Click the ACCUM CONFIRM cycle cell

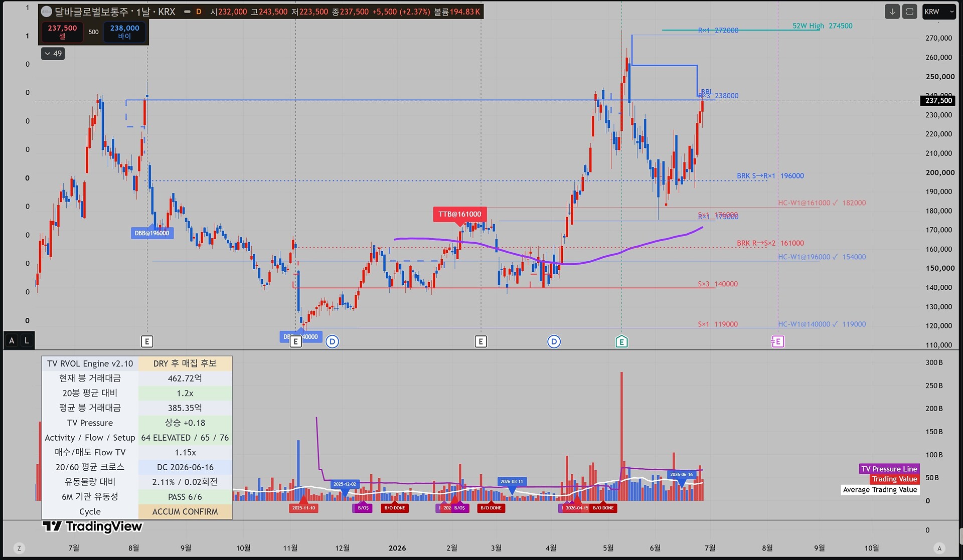185,511
